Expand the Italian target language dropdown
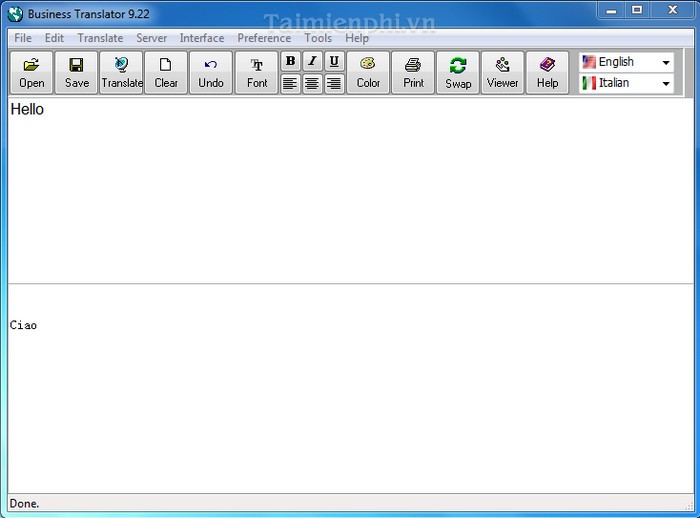The image size is (700, 518). point(666,84)
